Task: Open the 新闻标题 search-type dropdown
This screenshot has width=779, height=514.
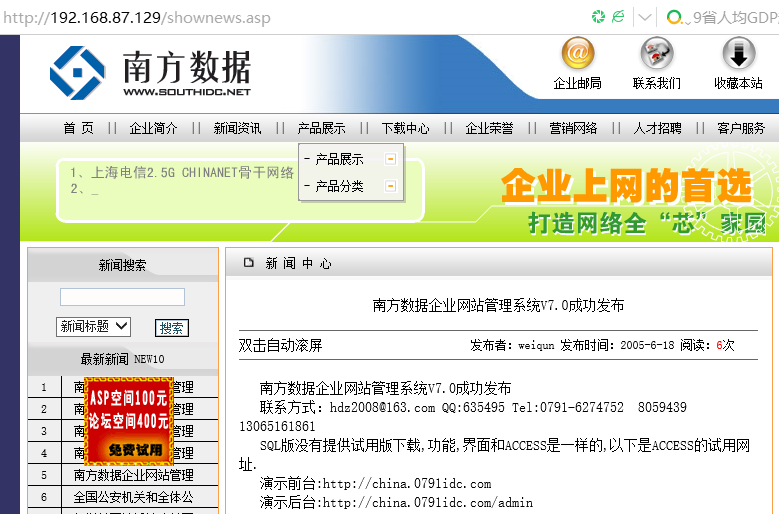Action: [93, 326]
